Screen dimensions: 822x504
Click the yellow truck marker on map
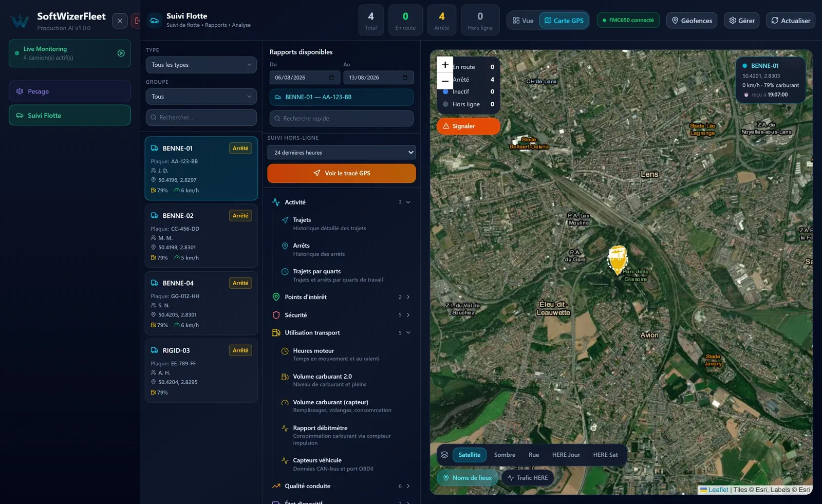617,259
